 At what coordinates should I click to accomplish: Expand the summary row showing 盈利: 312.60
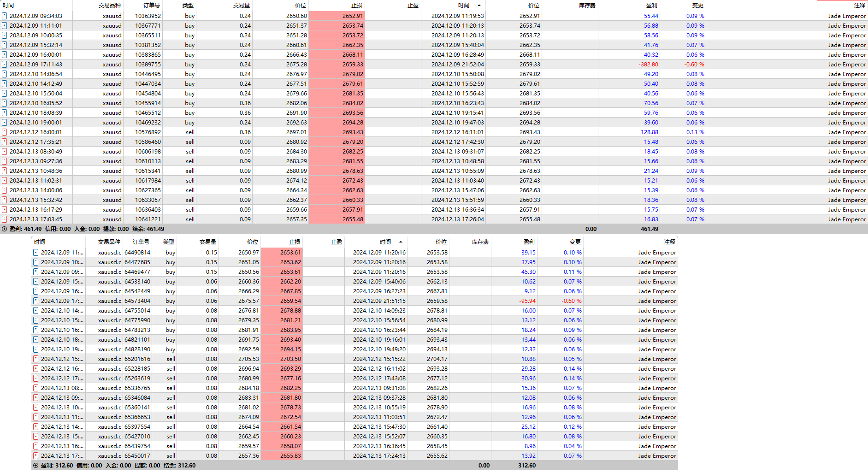(35, 465)
